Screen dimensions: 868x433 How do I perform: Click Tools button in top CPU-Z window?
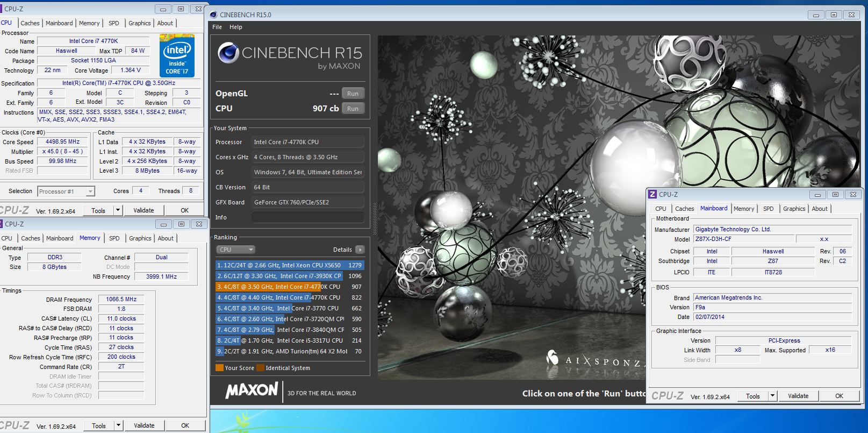coord(98,210)
